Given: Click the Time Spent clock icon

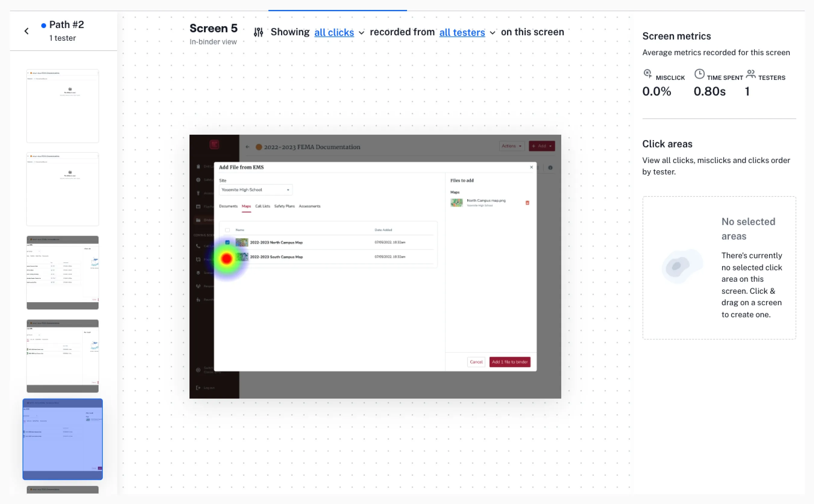Looking at the screenshot, I should click(699, 74).
